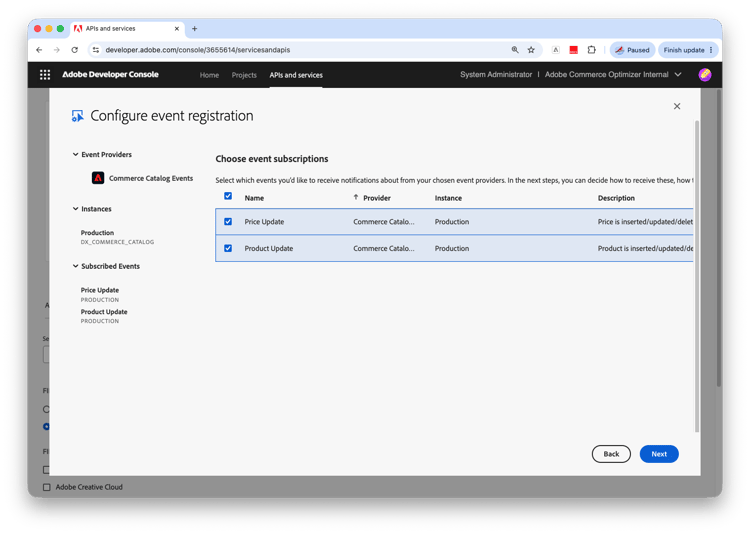The width and height of the screenshot is (750, 534).
Task: Reload the current page
Action: point(75,50)
